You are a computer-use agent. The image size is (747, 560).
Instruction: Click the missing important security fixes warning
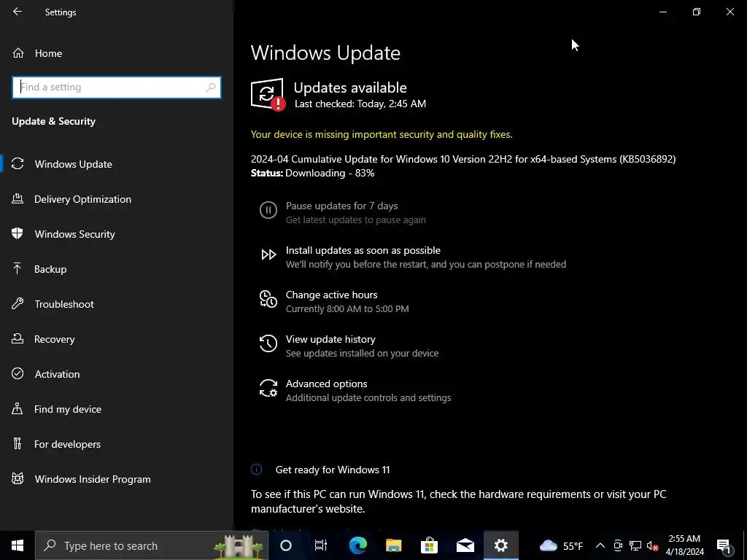coord(382,135)
